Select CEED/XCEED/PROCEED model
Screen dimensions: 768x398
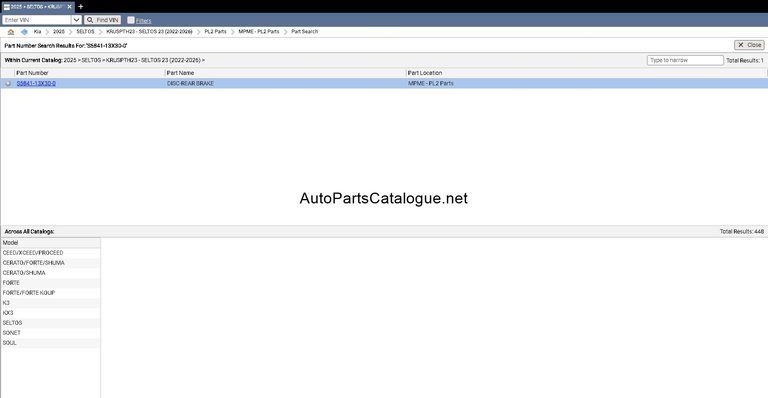point(50,253)
